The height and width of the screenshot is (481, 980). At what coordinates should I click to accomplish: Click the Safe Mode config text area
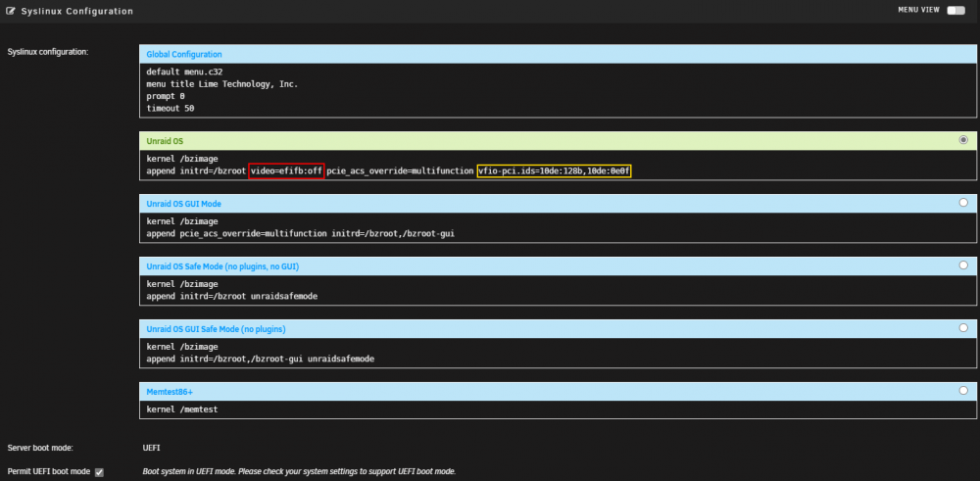coord(558,290)
